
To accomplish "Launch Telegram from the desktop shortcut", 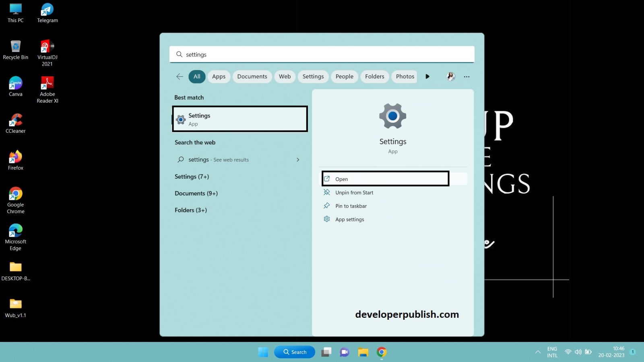I will tap(47, 13).
